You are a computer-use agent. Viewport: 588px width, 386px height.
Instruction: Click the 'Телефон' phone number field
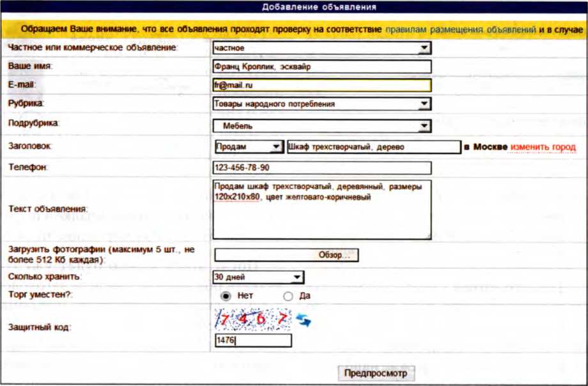(x=321, y=168)
